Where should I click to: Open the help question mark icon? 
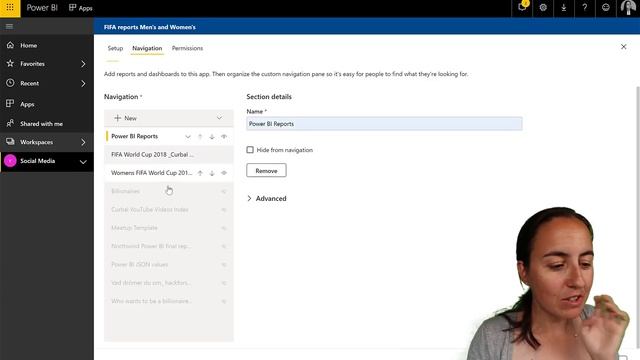[584, 7]
